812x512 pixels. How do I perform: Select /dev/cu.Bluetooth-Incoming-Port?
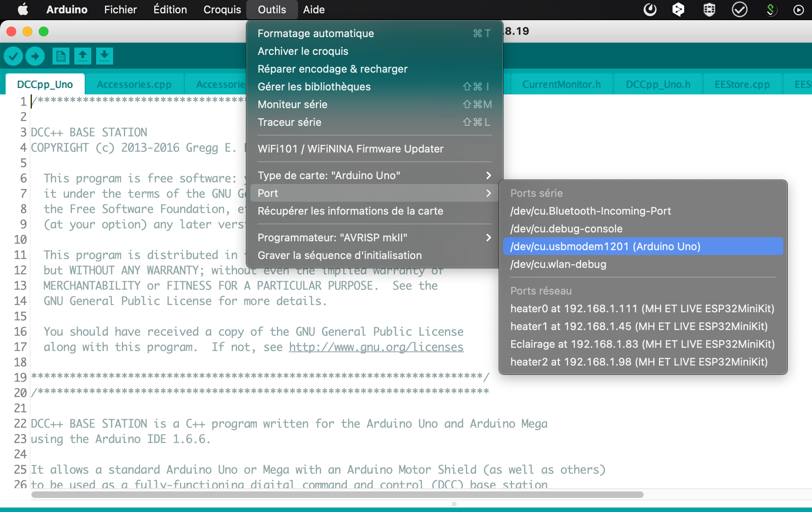[643, 211]
